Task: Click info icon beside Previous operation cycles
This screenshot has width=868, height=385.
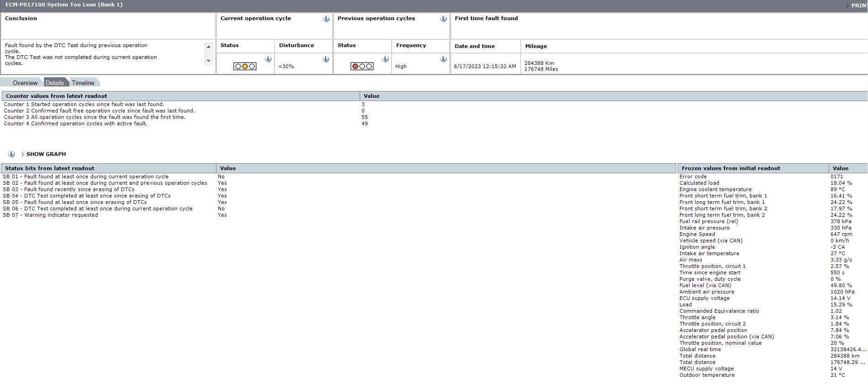Action: click(x=443, y=19)
